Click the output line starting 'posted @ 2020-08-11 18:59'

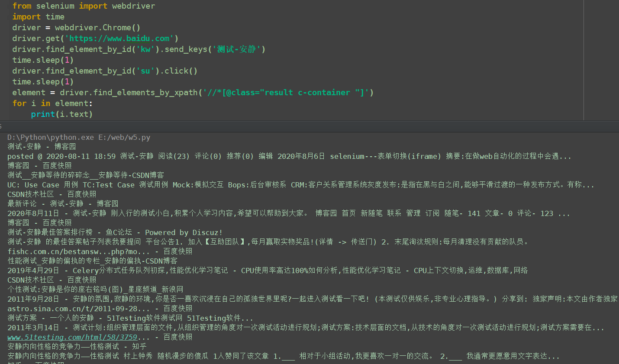[289, 156]
